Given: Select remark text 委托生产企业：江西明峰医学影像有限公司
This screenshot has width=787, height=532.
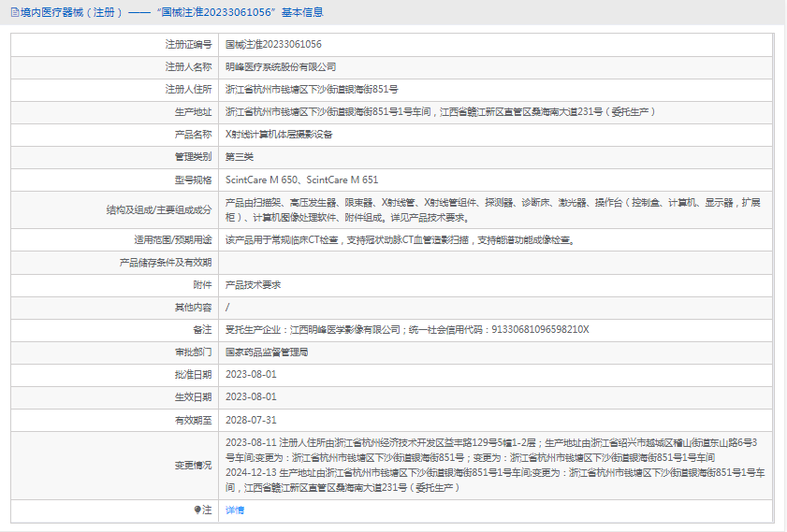Looking at the screenshot, I should click(x=313, y=329).
